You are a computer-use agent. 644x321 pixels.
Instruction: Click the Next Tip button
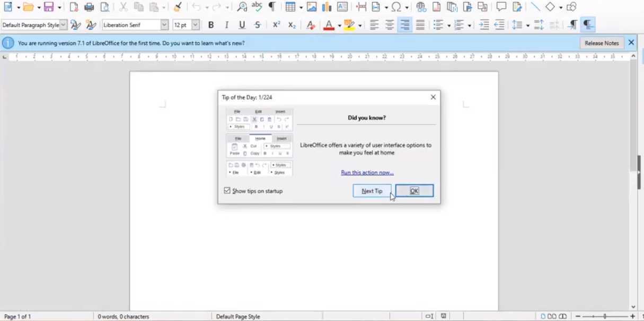click(372, 191)
